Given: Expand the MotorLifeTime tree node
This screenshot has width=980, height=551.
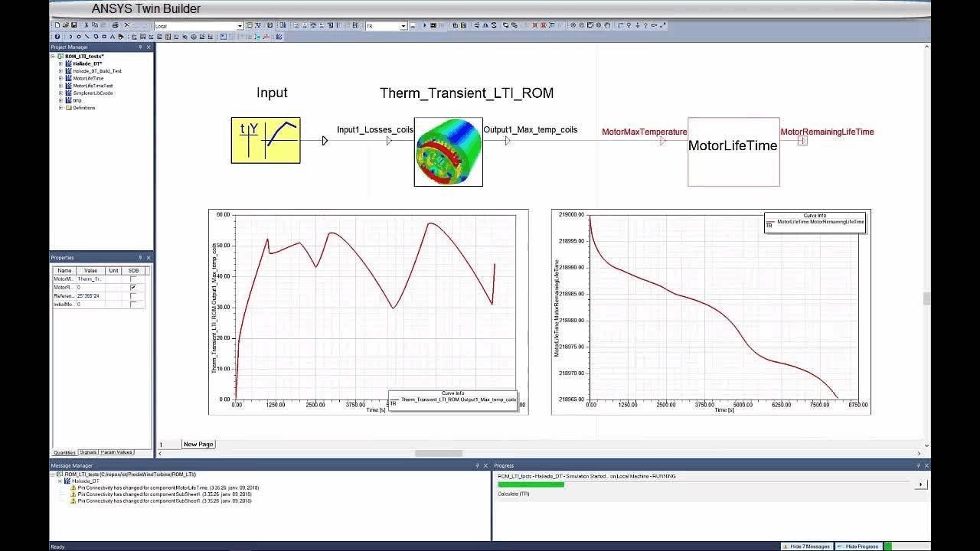Looking at the screenshot, I should (x=60, y=78).
